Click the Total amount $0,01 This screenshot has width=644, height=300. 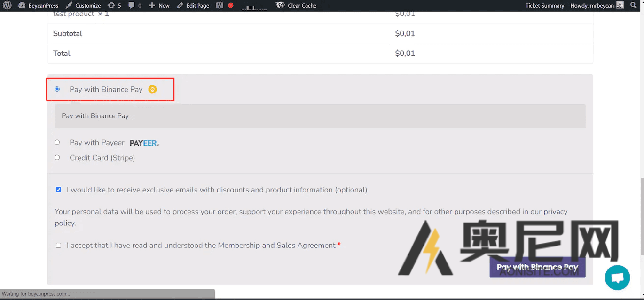(x=405, y=53)
